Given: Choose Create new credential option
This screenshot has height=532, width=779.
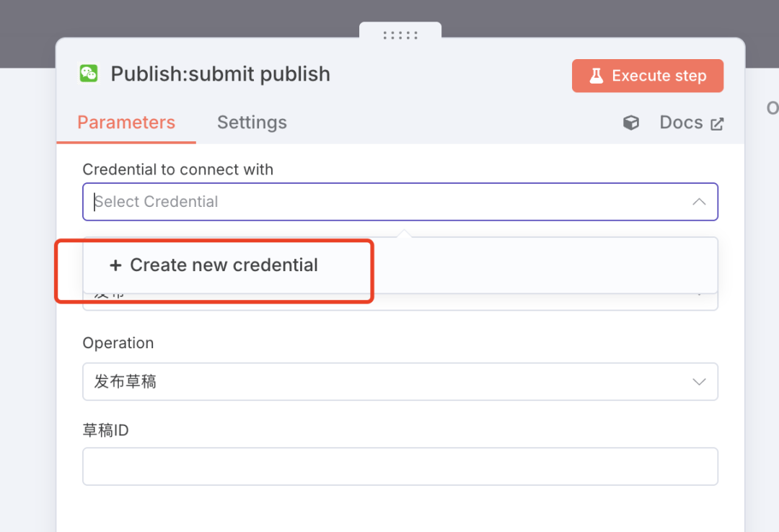Looking at the screenshot, I should 224,265.
